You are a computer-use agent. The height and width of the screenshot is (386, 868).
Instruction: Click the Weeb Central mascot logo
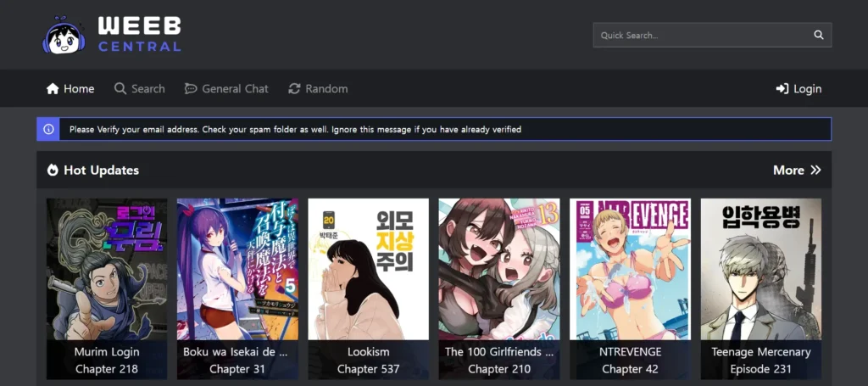pyautogui.click(x=64, y=35)
